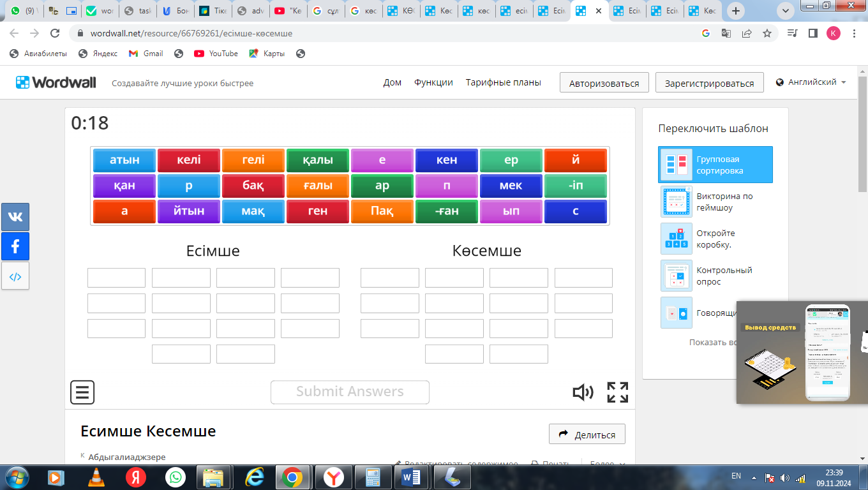This screenshot has width=868, height=490.
Task: Bookmark this page with the star icon
Action: click(x=767, y=33)
